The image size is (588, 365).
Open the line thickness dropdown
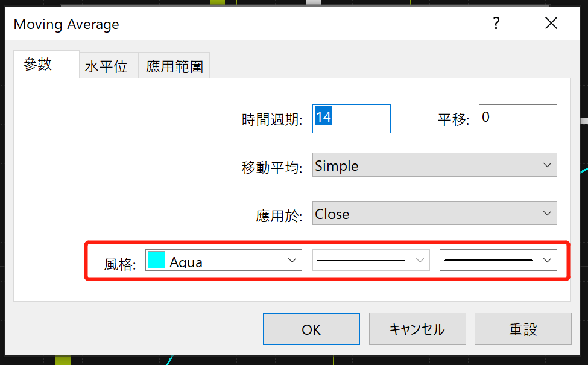click(498, 261)
